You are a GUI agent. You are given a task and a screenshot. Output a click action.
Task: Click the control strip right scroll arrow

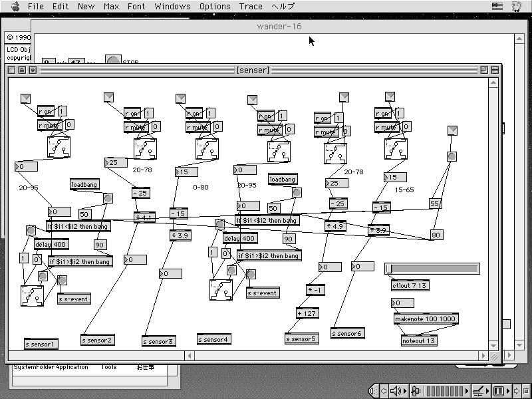pyautogui.click(x=516, y=391)
